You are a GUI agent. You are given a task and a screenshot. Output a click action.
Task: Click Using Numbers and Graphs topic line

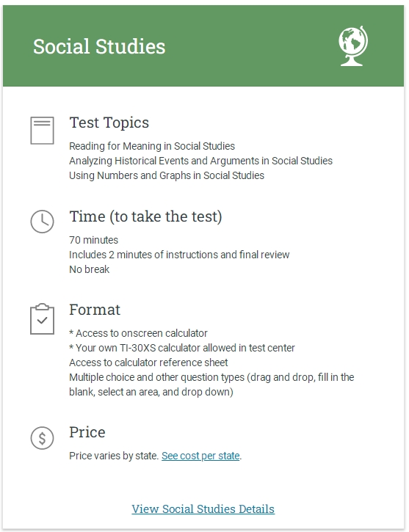(167, 175)
